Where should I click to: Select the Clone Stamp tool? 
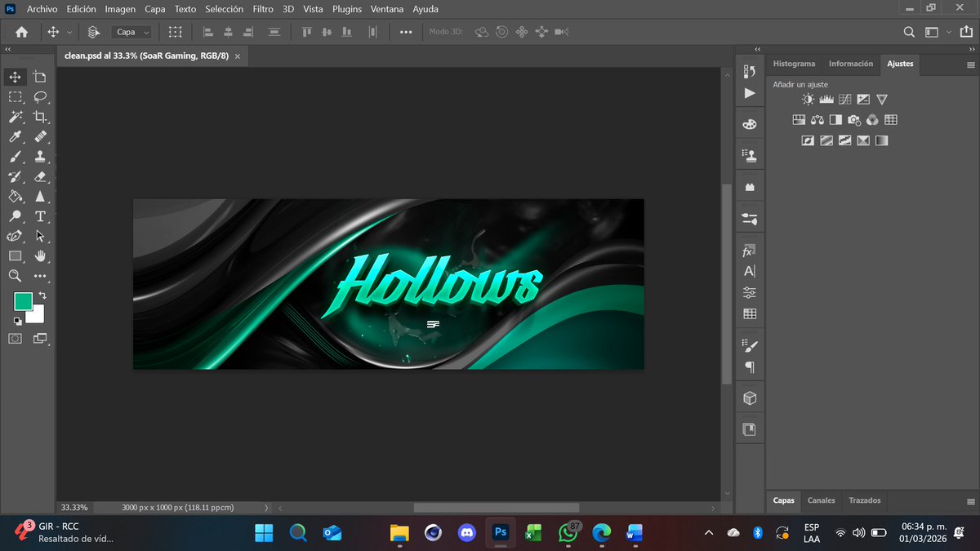[40, 157]
